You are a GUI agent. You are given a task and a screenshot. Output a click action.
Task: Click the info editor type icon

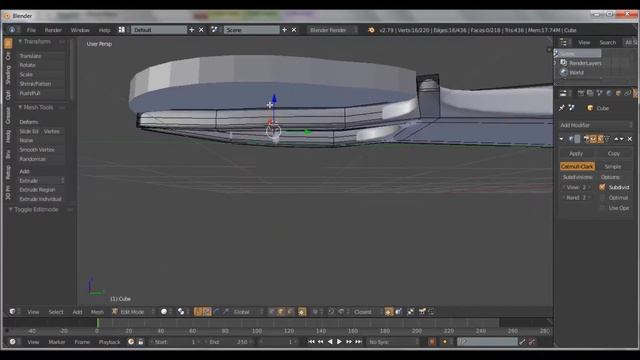(12, 30)
